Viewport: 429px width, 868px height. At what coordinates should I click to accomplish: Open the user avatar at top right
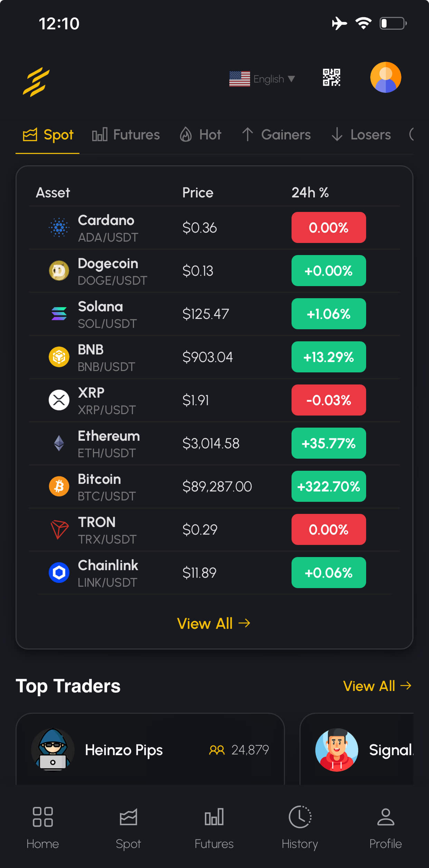[x=385, y=77]
